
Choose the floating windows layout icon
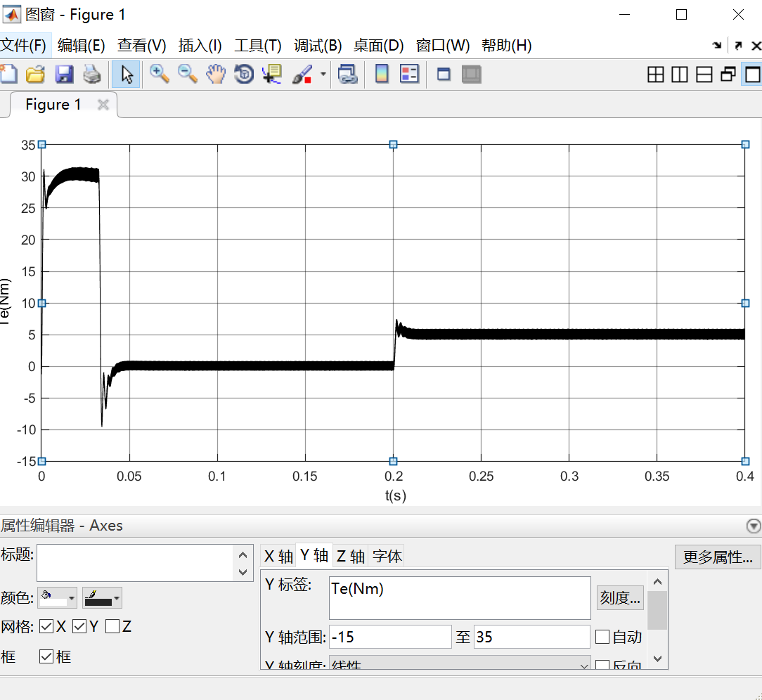(728, 74)
